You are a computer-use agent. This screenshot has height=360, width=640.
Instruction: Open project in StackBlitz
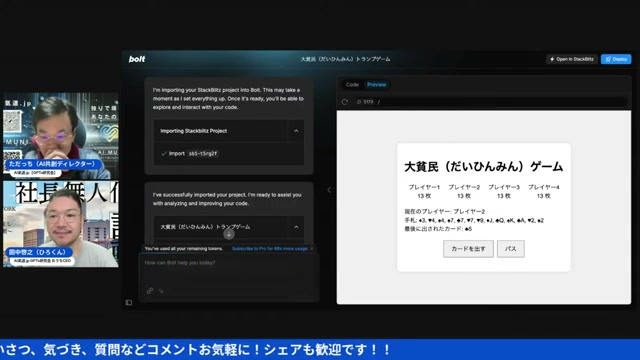pyautogui.click(x=571, y=59)
